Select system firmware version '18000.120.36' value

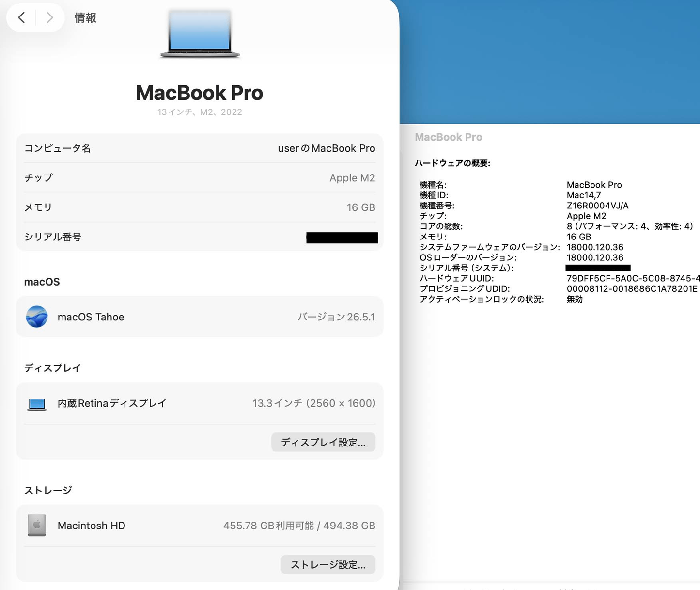[x=595, y=247]
